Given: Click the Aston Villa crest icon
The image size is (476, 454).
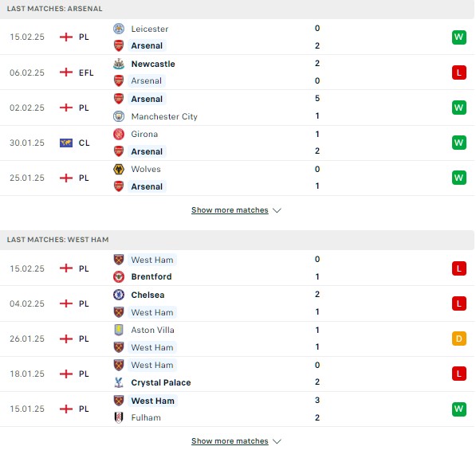Looking at the screenshot, I should 119,330.
